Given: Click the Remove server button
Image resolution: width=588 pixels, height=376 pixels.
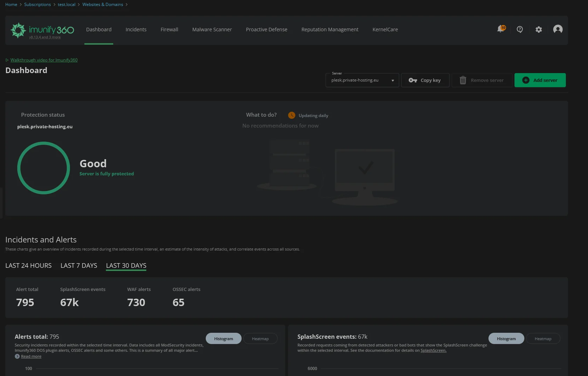Looking at the screenshot, I should coord(482,80).
